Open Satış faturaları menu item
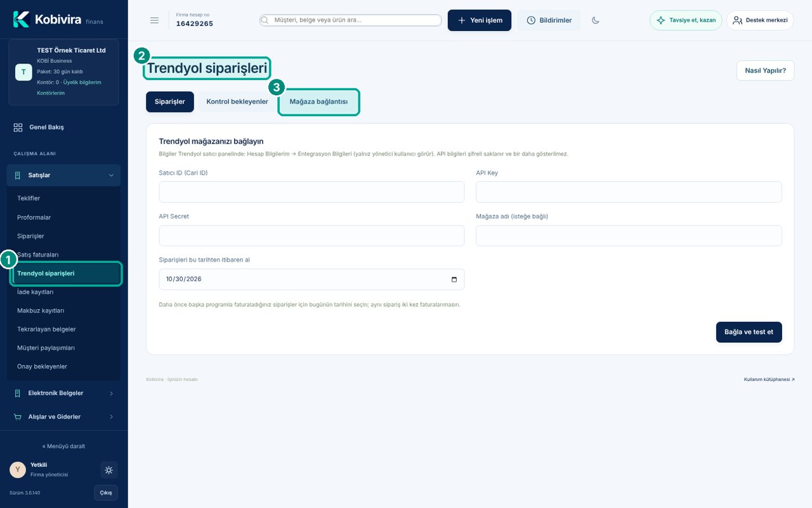 click(x=38, y=255)
